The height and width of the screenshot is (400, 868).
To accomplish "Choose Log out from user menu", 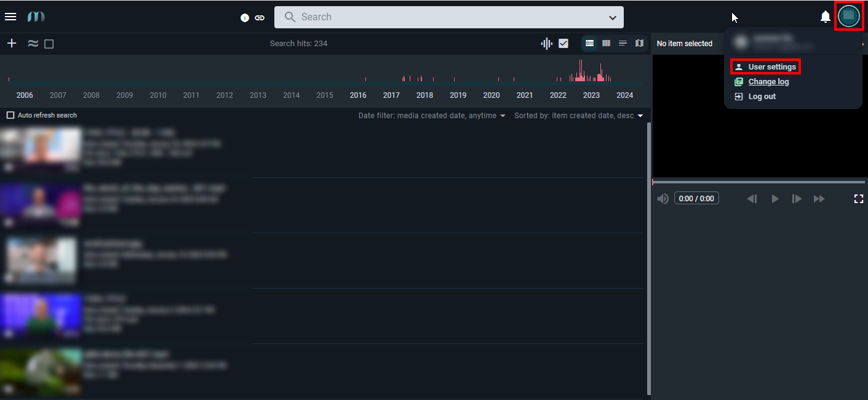I will 762,97.
